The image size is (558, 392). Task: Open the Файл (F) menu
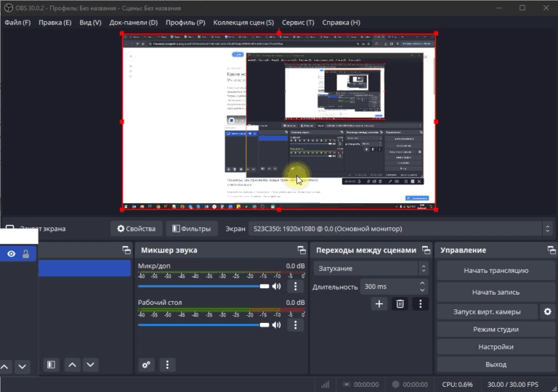pos(17,23)
